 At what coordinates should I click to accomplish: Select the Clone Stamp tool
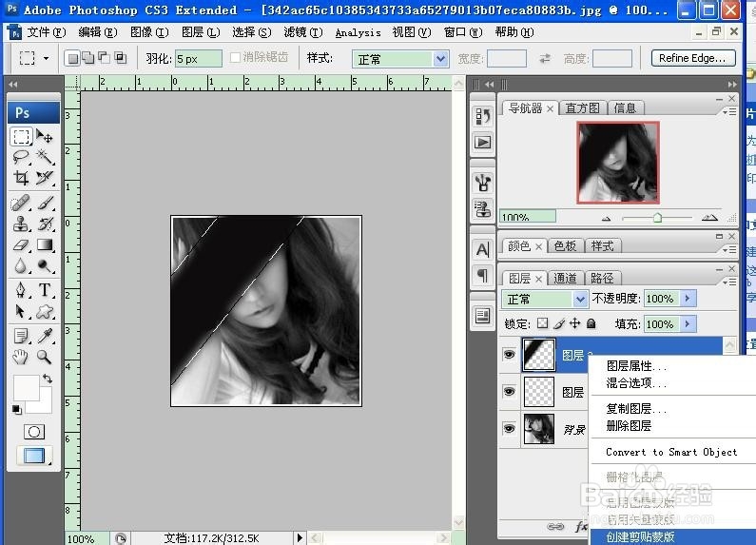pos(21,224)
